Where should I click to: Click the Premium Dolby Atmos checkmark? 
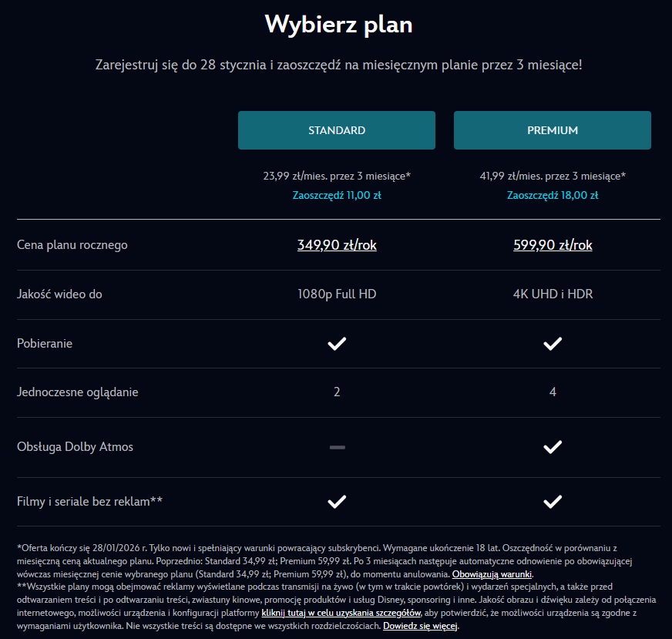tap(552, 447)
